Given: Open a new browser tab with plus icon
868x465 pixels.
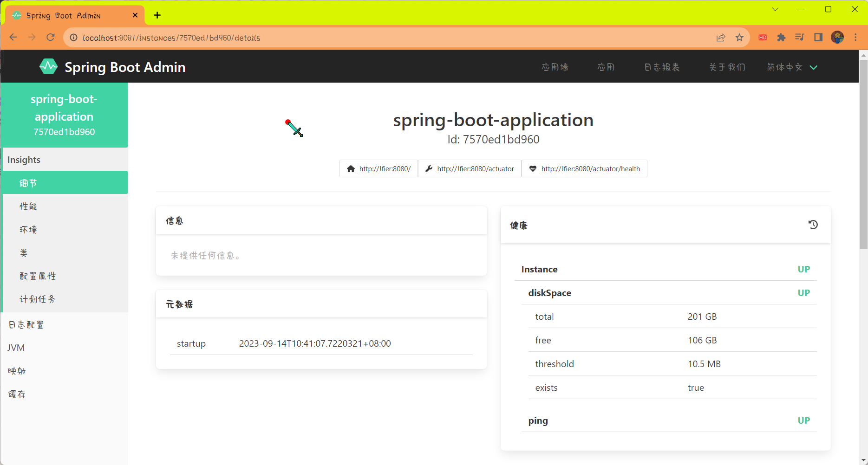Looking at the screenshot, I should pyautogui.click(x=157, y=15).
